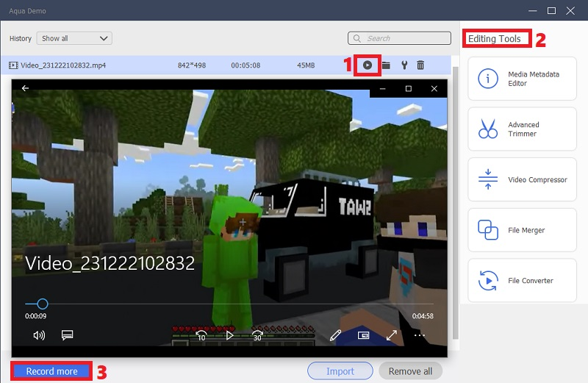
Task: Open the File Merger tool
Action: tap(522, 230)
